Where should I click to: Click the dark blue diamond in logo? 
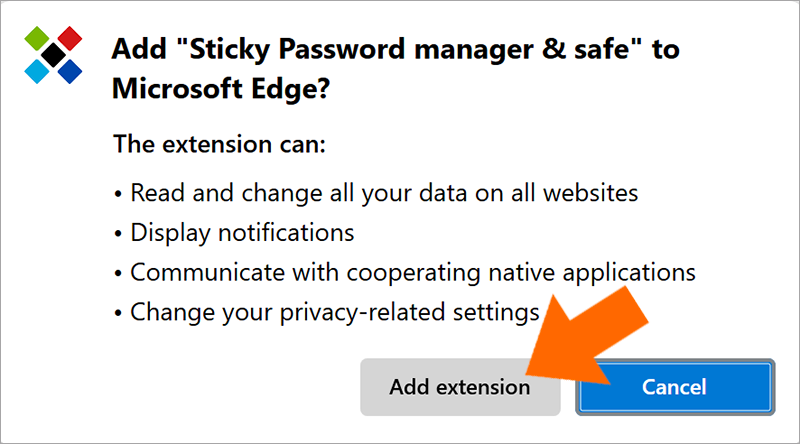pos(70,71)
